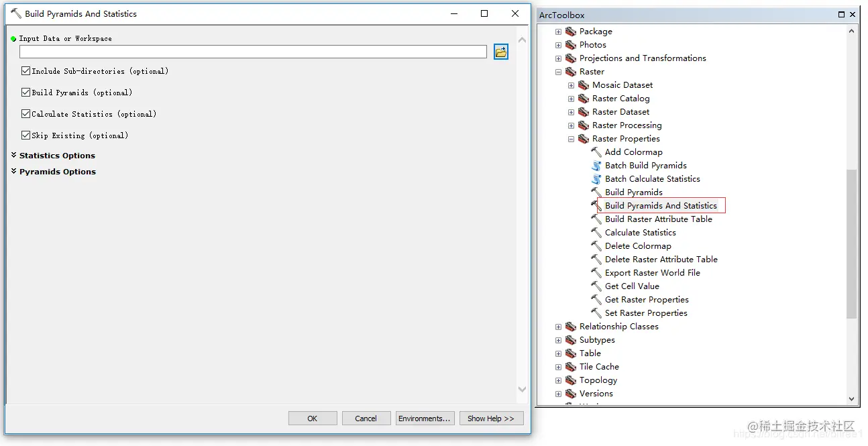Click the ArcToolbox scroll up arrow
Viewport: 868px width, 446px height.
point(852,31)
